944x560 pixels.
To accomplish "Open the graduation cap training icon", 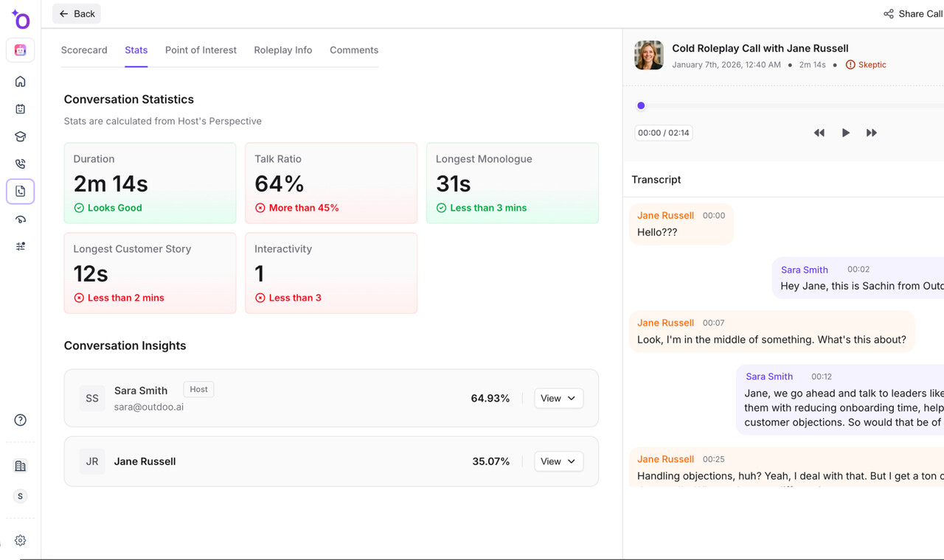I will click(x=21, y=136).
